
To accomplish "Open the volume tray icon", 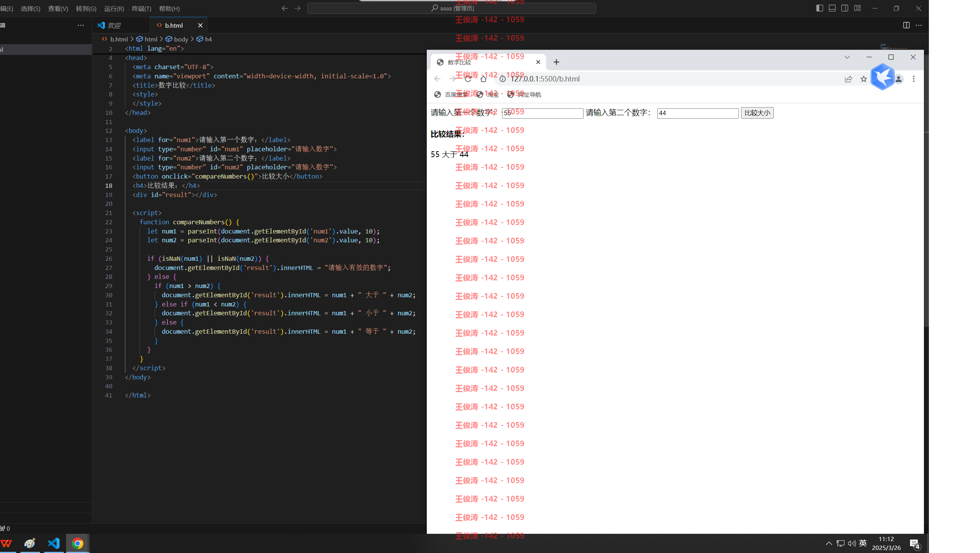I will pyautogui.click(x=852, y=543).
